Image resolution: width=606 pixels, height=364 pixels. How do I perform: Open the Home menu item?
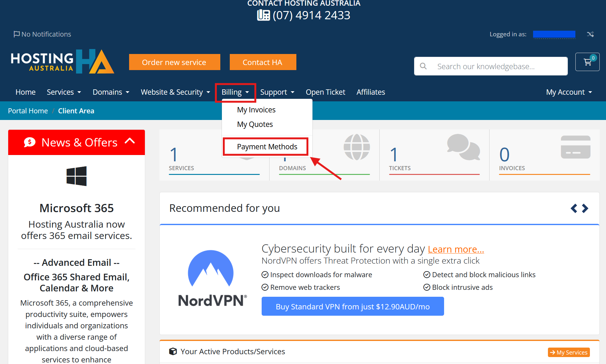(26, 92)
